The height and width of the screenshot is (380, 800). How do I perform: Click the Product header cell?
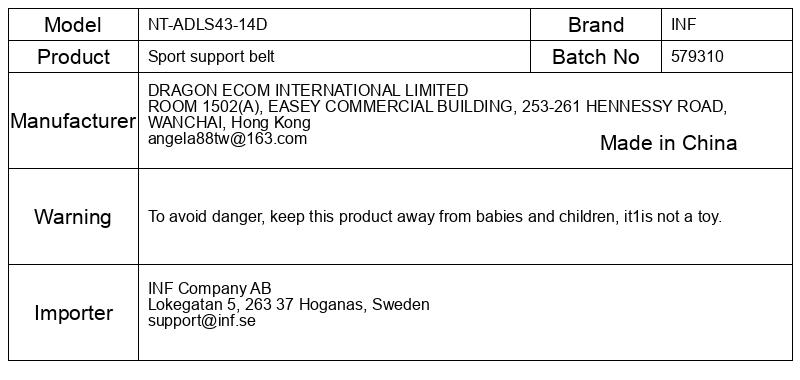[x=73, y=57]
